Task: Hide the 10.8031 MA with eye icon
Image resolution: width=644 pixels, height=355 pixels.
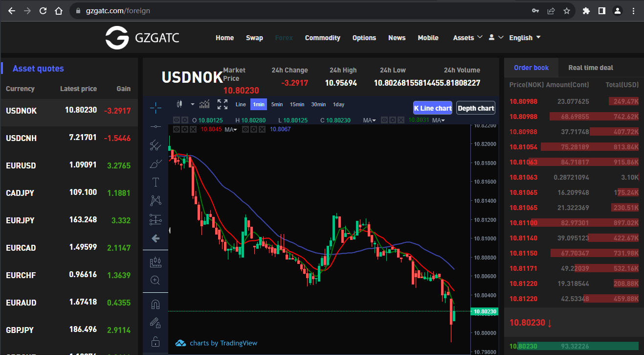Action: [384, 120]
